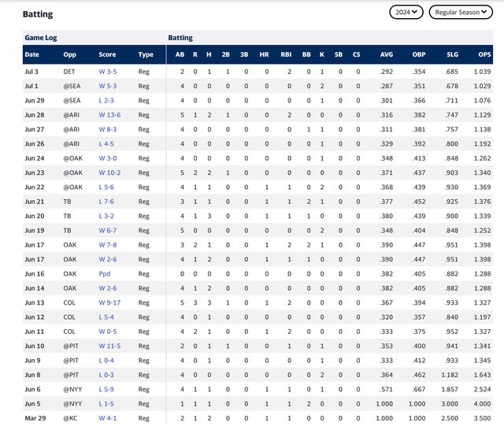Click the Opp column header
Image resolution: width=504 pixels, height=441 pixels.
[x=70, y=55]
